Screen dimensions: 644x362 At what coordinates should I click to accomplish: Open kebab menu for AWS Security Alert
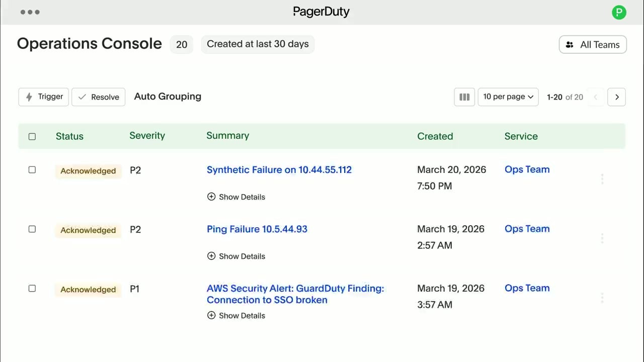(602, 298)
